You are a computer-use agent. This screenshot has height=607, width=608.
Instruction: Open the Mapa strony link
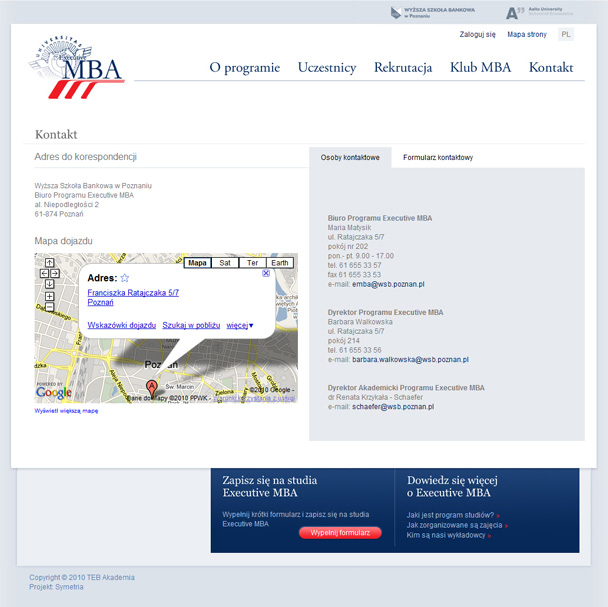527,35
